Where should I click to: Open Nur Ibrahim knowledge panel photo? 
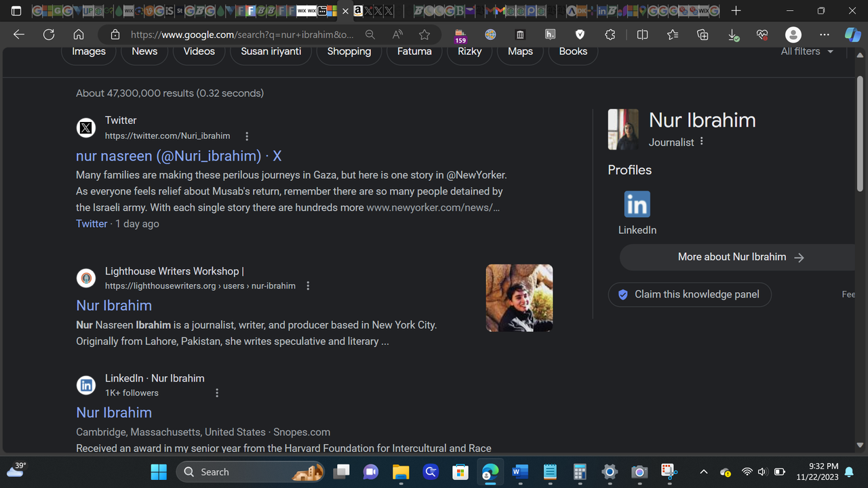623,129
